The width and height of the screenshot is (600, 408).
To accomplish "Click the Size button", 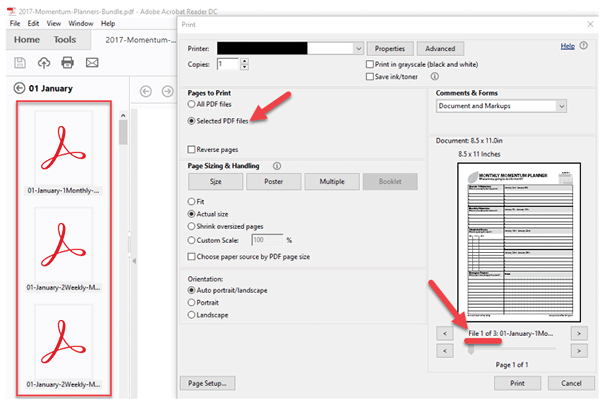I will (x=215, y=181).
